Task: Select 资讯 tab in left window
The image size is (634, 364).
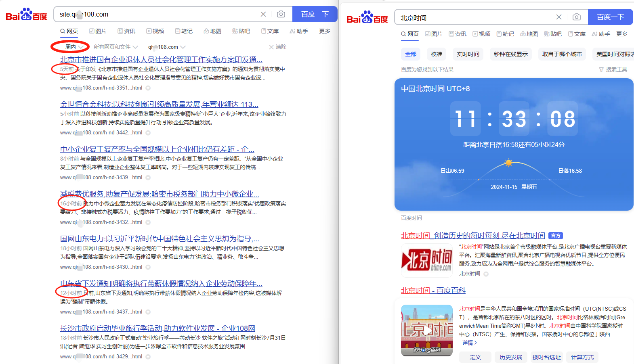Action: (x=126, y=31)
